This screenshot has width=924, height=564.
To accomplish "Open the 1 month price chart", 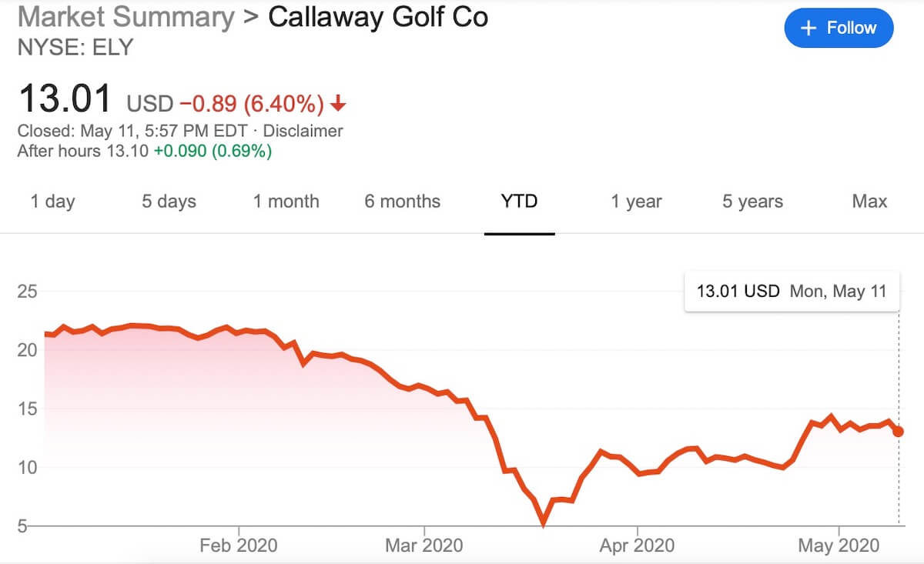I will point(286,202).
